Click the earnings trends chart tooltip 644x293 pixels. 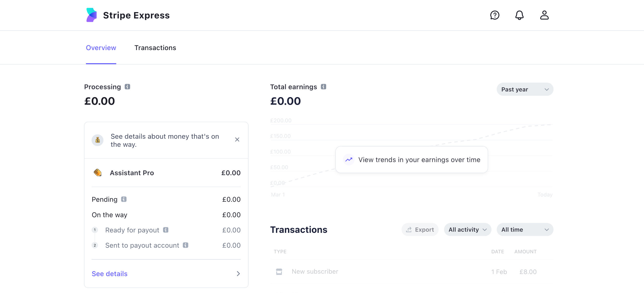click(x=411, y=160)
